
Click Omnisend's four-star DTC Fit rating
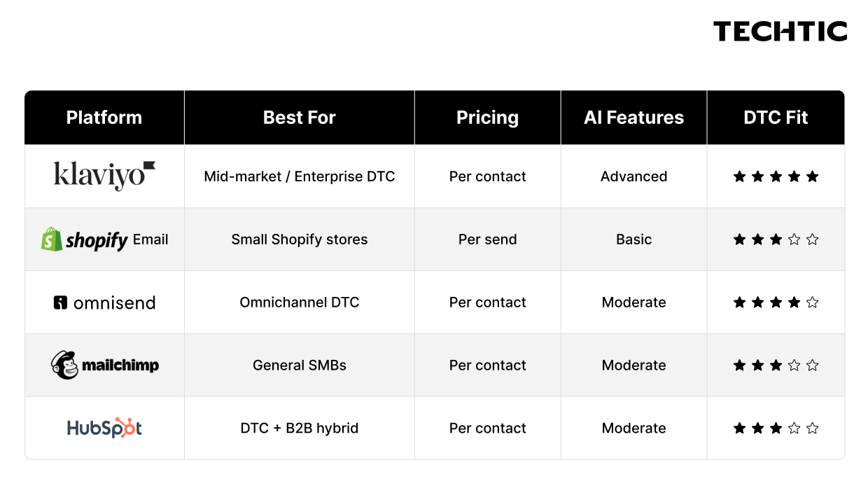point(776,303)
